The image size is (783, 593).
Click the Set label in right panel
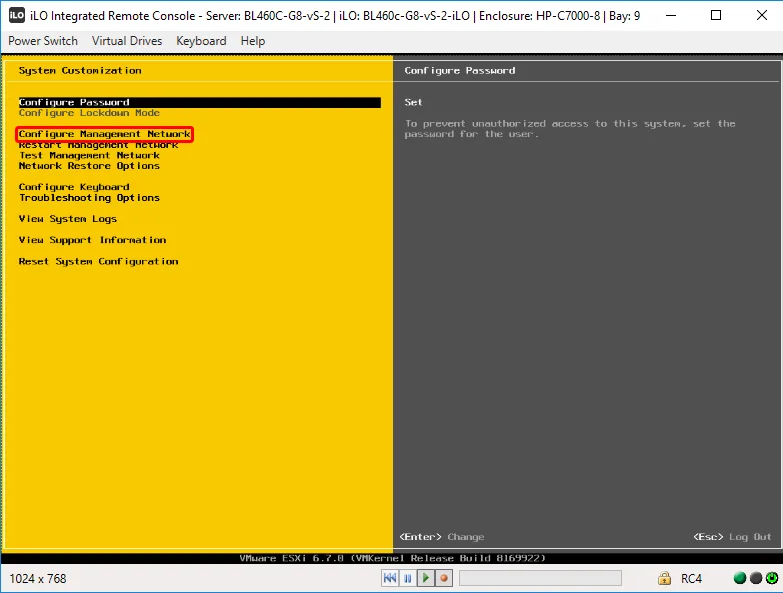(x=413, y=102)
